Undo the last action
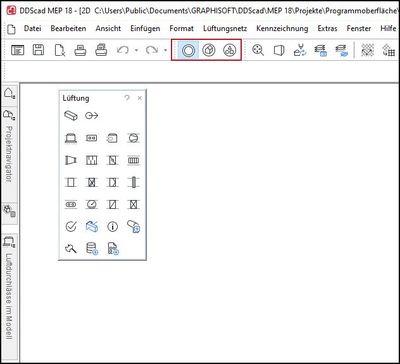 click(123, 50)
